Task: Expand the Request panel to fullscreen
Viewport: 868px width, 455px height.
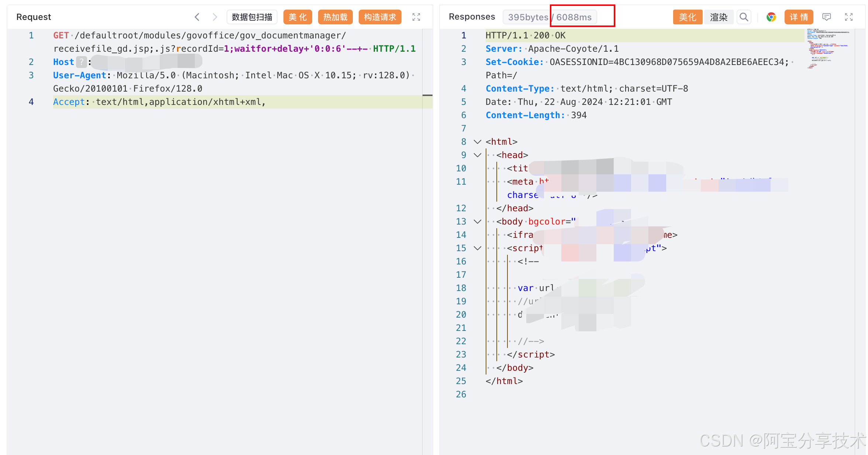Action: click(x=416, y=17)
